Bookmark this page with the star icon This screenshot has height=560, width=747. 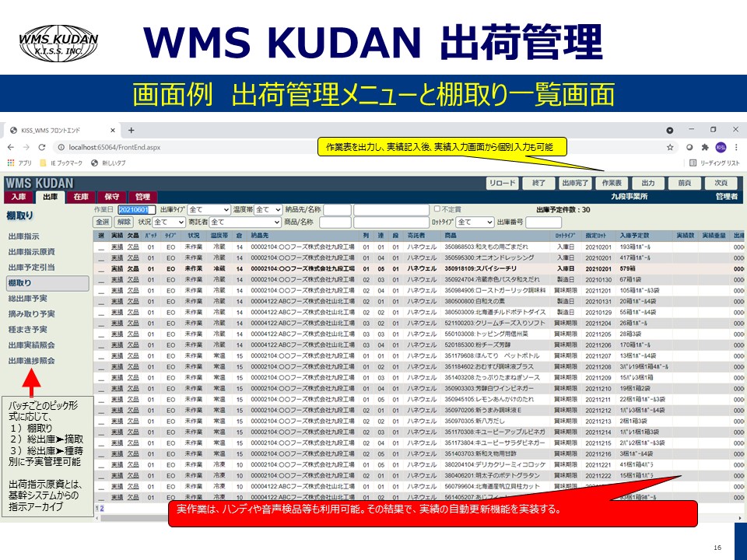click(670, 147)
